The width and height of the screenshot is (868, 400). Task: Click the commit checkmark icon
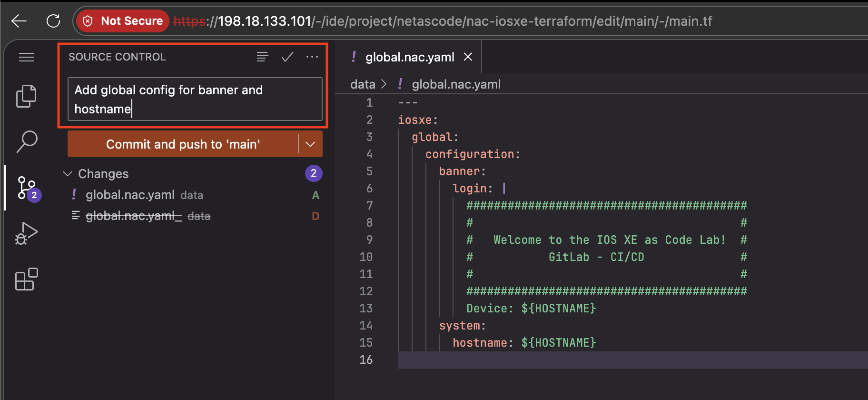pyautogui.click(x=287, y=57)
